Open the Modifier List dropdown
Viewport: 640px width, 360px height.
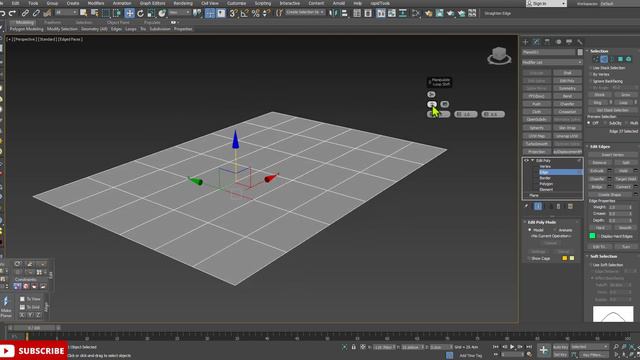552,62
